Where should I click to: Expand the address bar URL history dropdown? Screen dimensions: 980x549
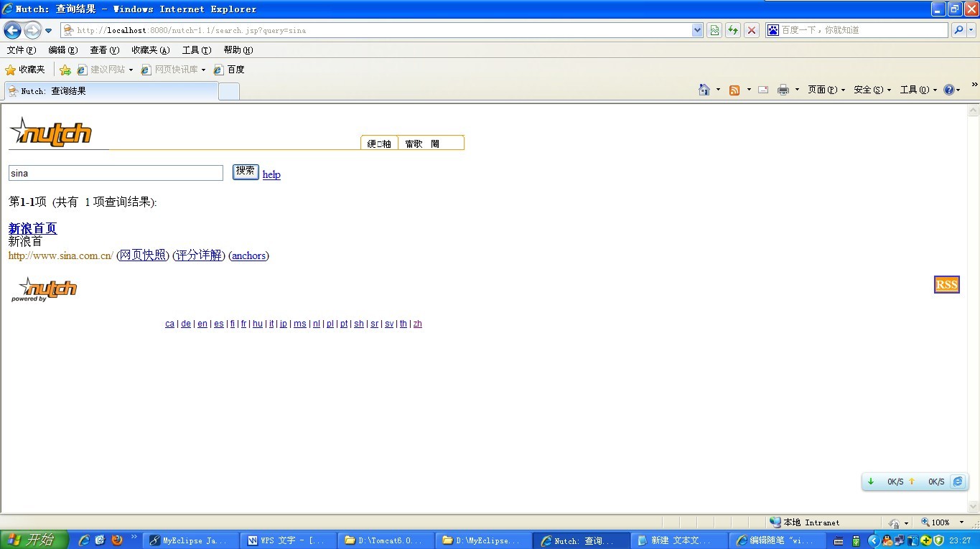click(697, 30)
